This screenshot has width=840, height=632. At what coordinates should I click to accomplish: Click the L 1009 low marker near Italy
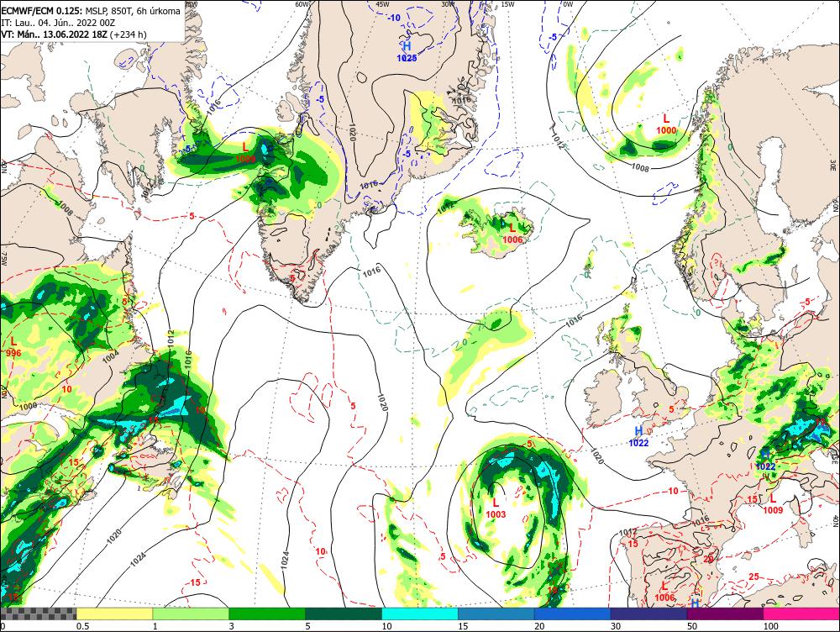point(773,504)
